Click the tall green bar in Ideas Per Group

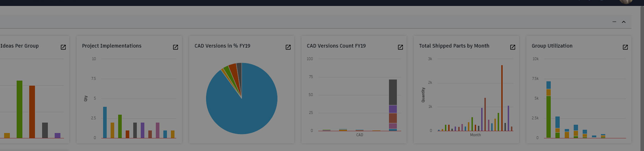(19, 109)
